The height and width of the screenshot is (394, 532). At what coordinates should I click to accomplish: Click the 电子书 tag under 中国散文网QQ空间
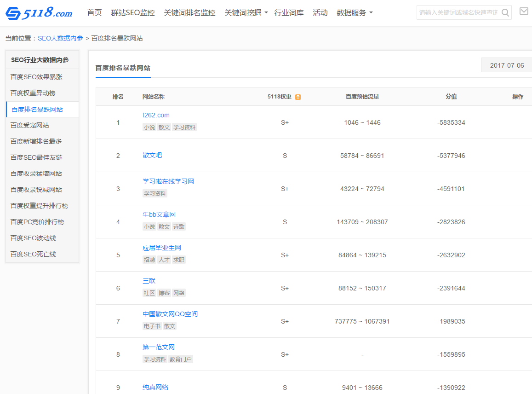point(152,326)
